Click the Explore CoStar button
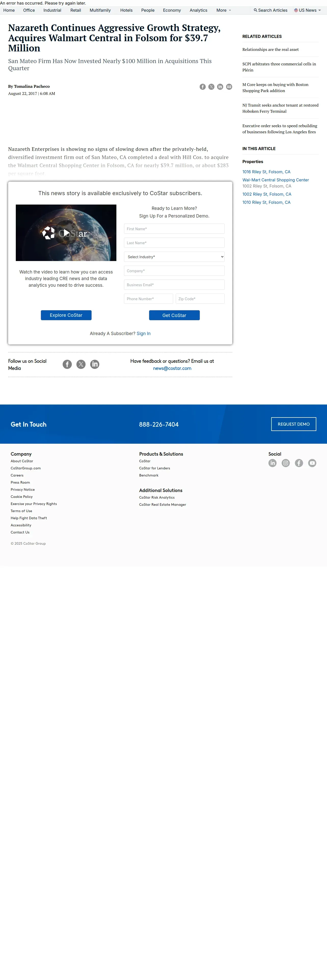The image size is (327, 980). click(66, 315)
